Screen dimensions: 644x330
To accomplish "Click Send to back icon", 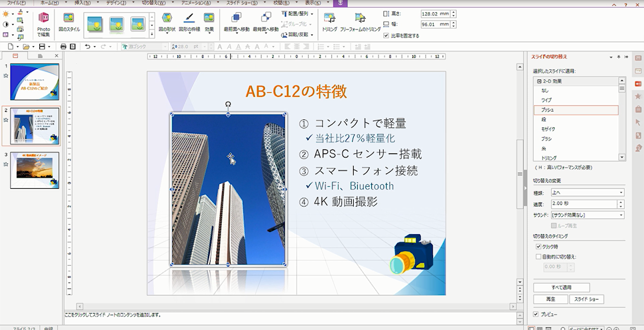I will click(265, 18).
